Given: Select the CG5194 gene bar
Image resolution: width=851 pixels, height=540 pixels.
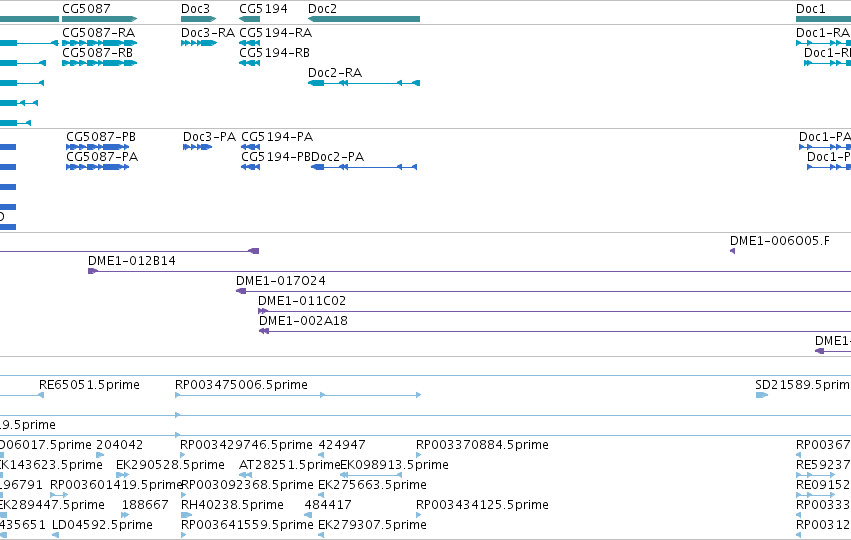Looking at the screenshot, I should 250,19.
